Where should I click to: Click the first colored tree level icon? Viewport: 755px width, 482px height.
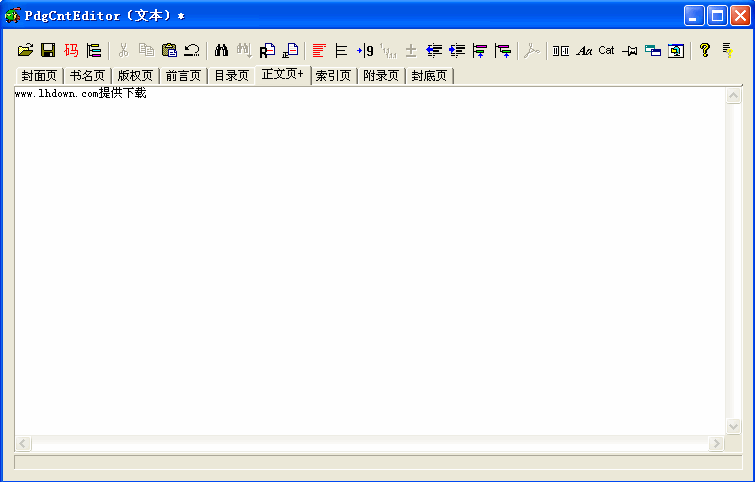[x=480, y=50]
